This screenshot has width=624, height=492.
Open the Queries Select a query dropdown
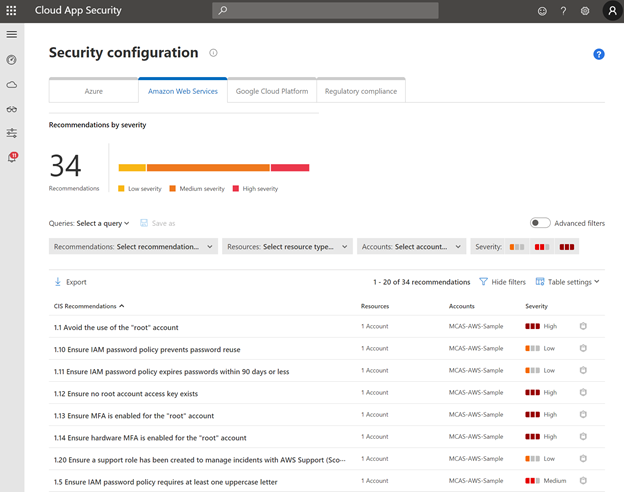click(x=103, y=223)
